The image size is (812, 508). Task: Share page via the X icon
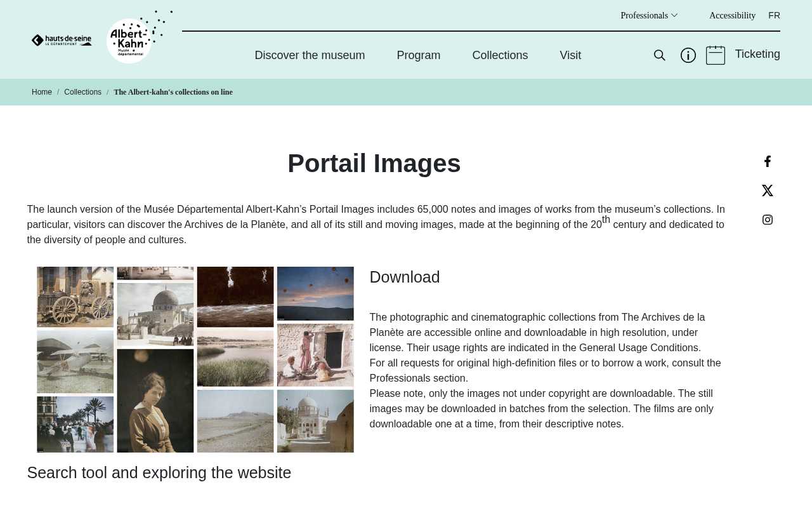click(767, 190)
